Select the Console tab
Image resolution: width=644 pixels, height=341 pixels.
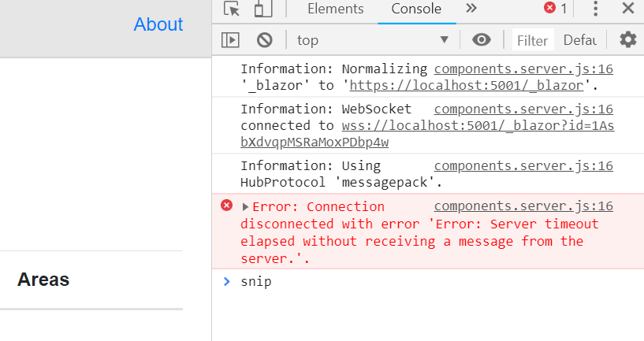[x=416, y=9]
